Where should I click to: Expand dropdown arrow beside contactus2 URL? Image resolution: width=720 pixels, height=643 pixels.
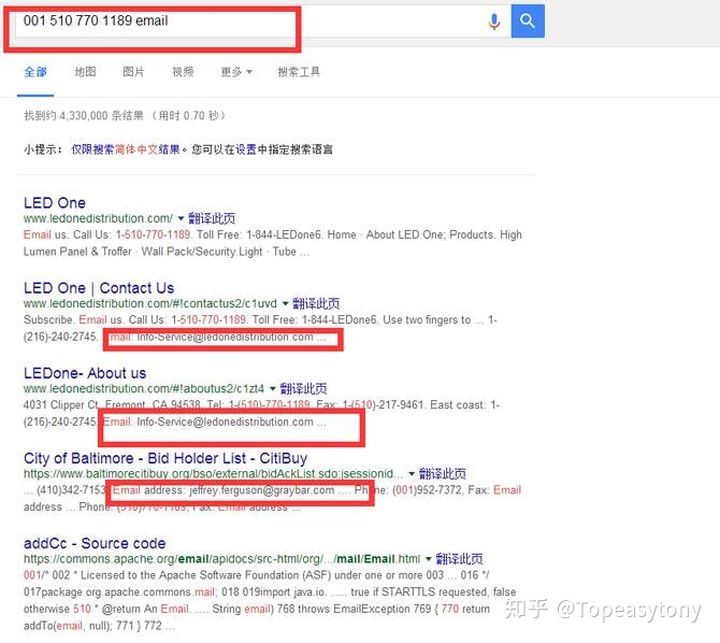(285, 304)
